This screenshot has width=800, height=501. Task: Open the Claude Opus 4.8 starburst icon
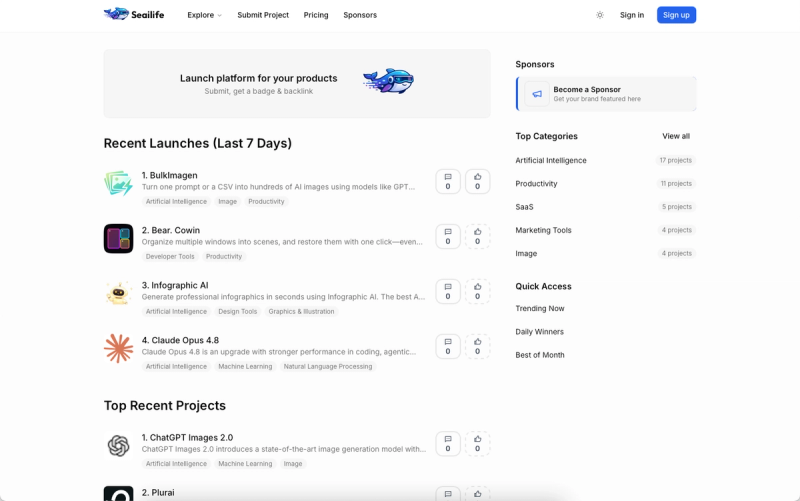[118, 348]
